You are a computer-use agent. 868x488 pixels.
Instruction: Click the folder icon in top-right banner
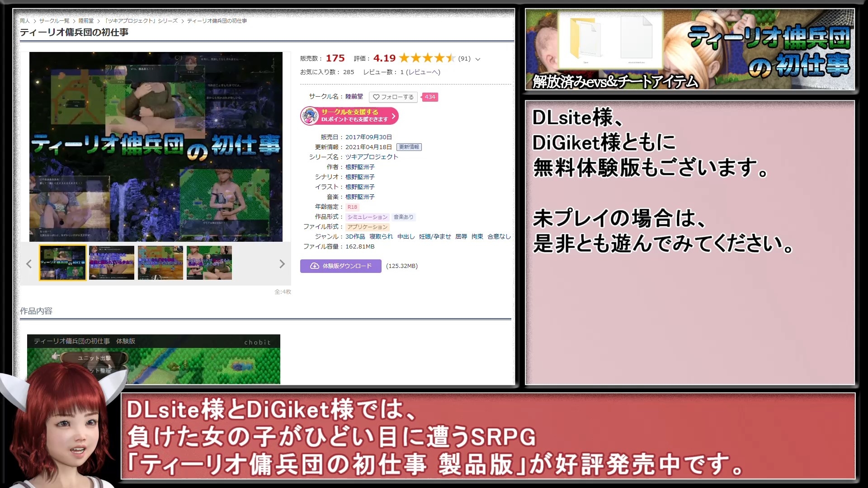(x=585, y=38)
